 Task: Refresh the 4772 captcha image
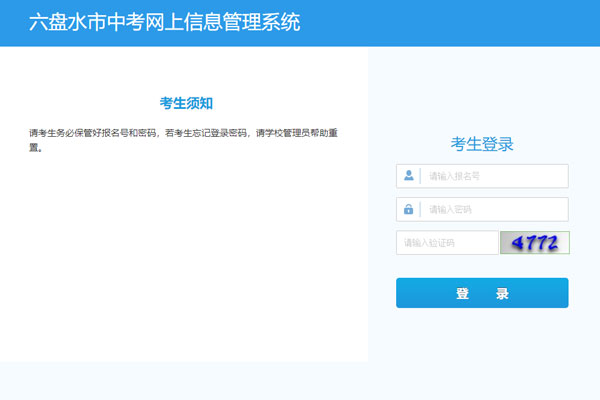tap(535, 243)
